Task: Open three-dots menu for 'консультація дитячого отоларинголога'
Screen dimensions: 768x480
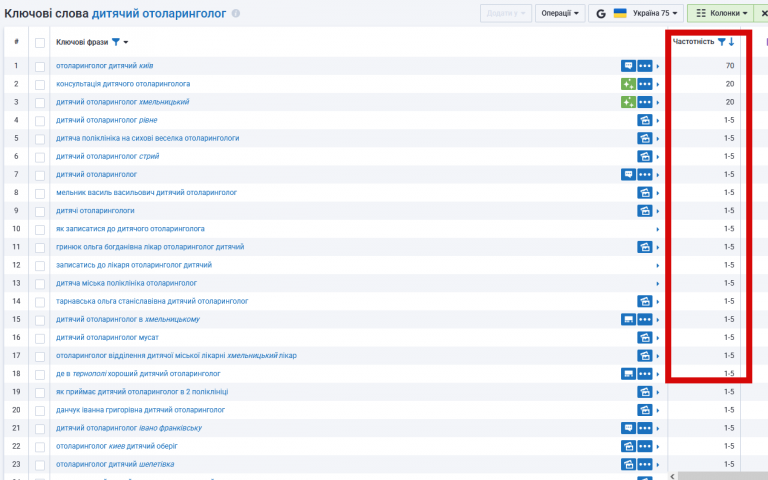Action: (x=645, y=84)
